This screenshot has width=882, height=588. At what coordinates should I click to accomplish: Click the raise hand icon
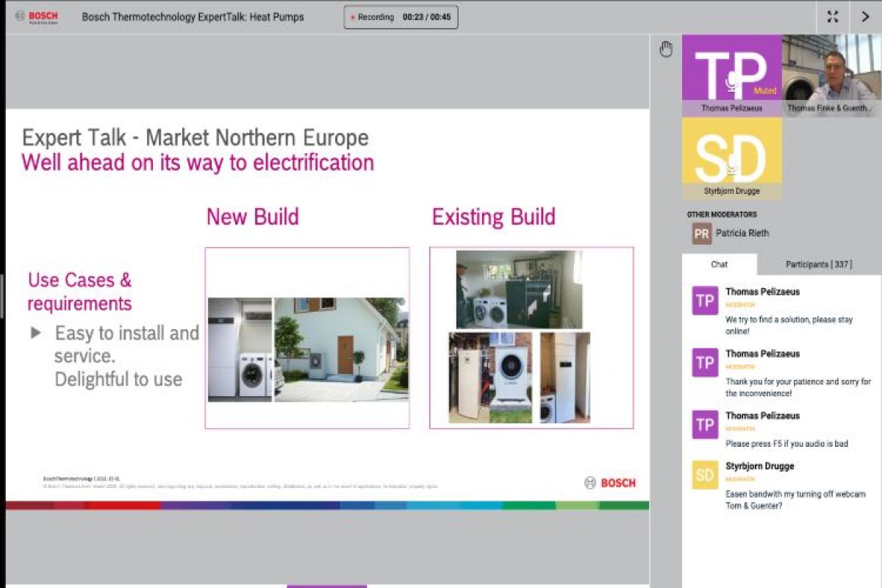pos(666,49)
